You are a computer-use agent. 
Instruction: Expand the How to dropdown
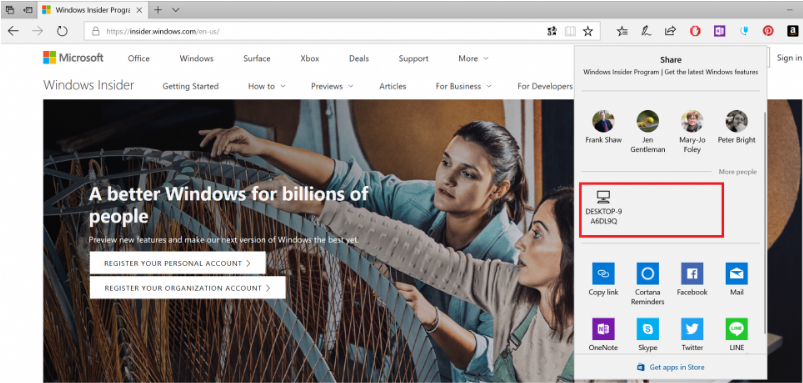[267, 86]
